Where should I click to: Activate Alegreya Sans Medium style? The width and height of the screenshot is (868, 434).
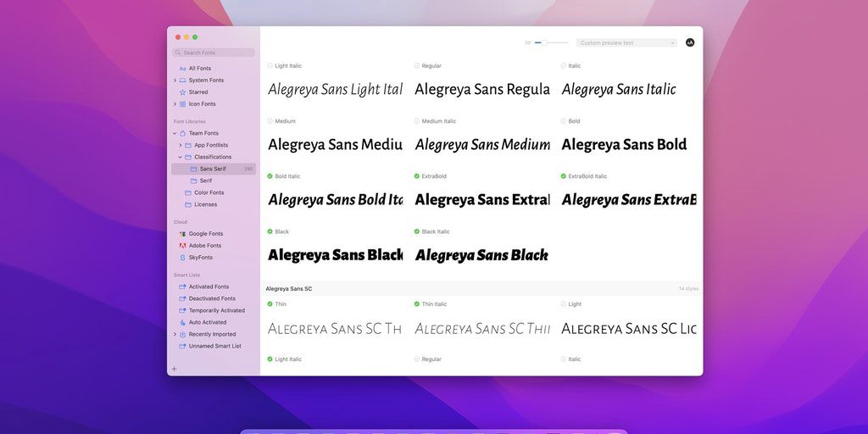pos(270,121)
